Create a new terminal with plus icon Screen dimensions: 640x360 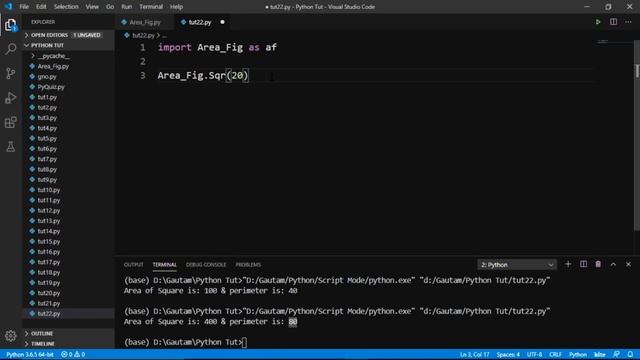(x=568, y=264)
